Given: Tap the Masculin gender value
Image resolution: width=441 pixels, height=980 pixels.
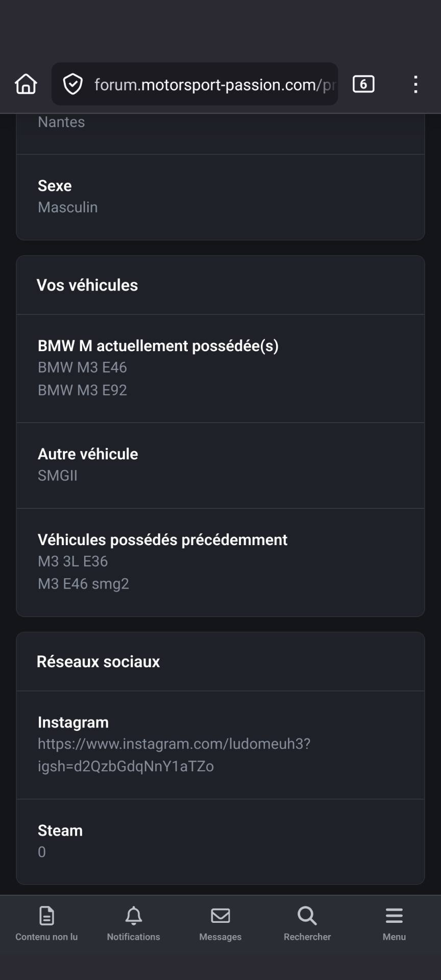Looking at the screenshot, I should point(68,207).
